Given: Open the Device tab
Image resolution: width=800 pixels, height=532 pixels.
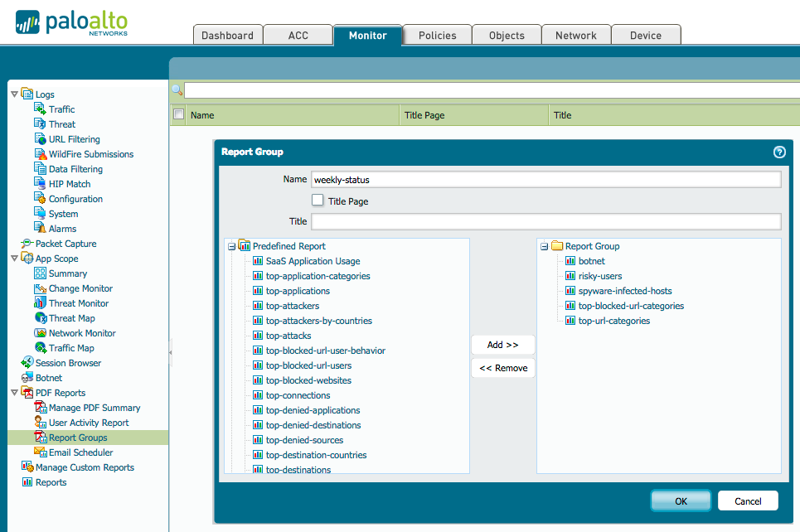Looking at the screenshot, I should 645,36.
